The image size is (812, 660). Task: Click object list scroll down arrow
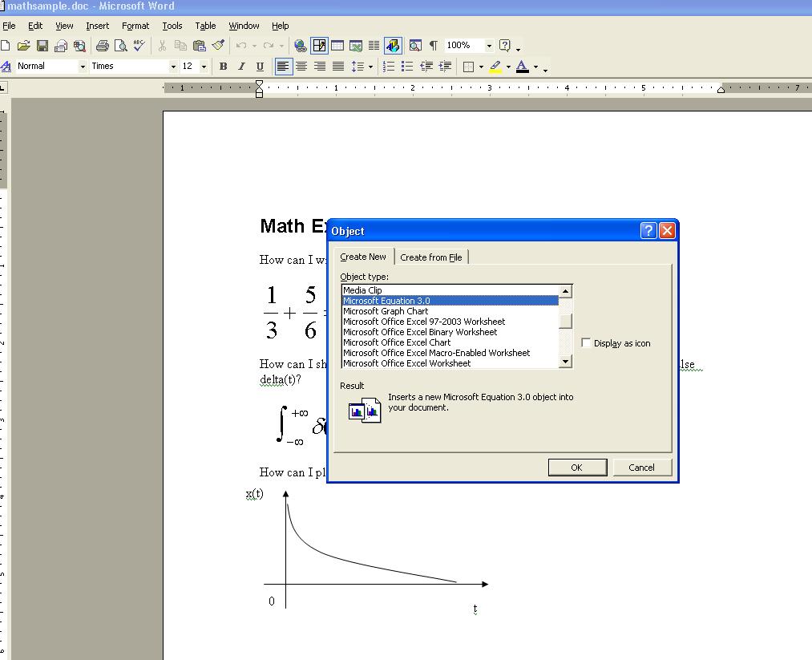[x=565, y=361]
